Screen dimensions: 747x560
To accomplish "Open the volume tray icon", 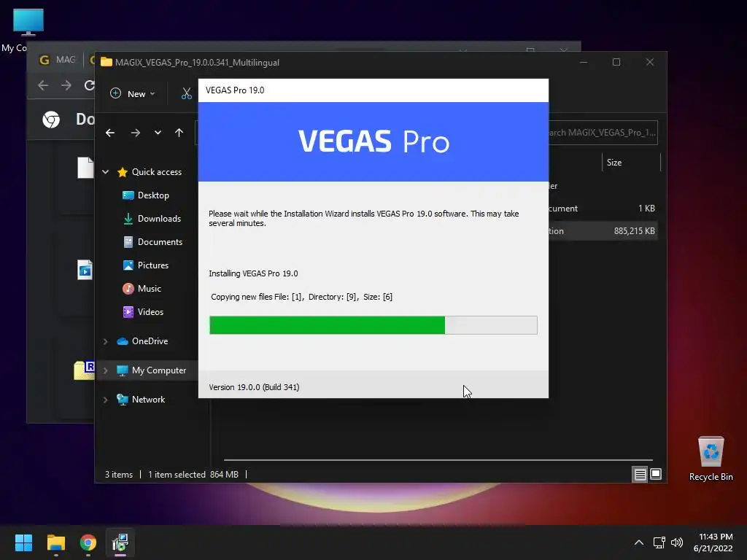I will point(677,542).
